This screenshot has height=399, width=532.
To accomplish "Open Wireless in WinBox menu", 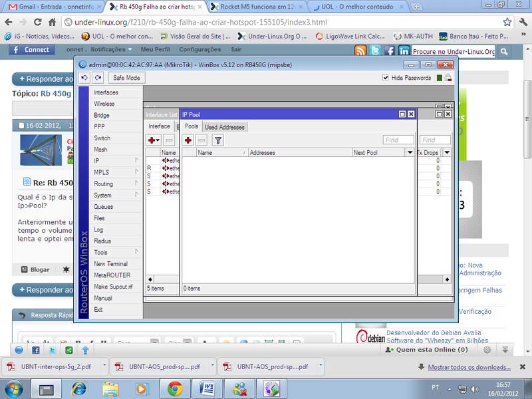I will 116,104.
